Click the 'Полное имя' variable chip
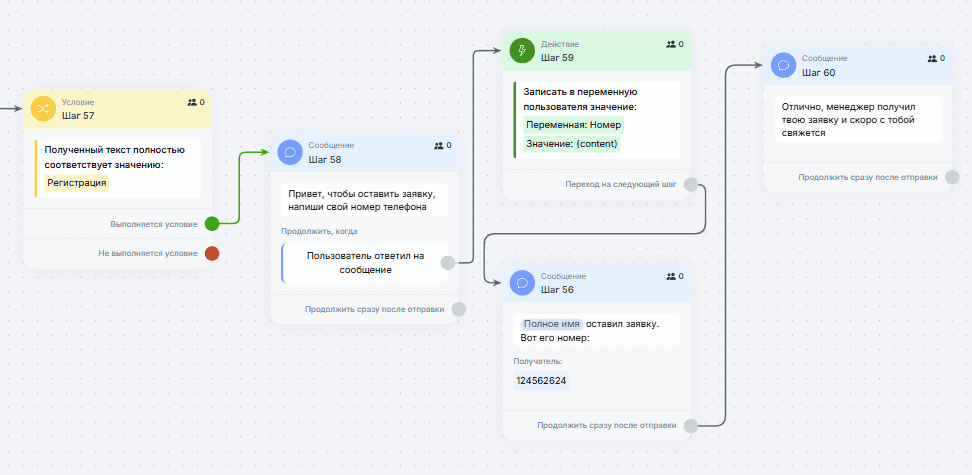Image resolution: width=972 pixels, height=475 pixels. tap(552, 324)
